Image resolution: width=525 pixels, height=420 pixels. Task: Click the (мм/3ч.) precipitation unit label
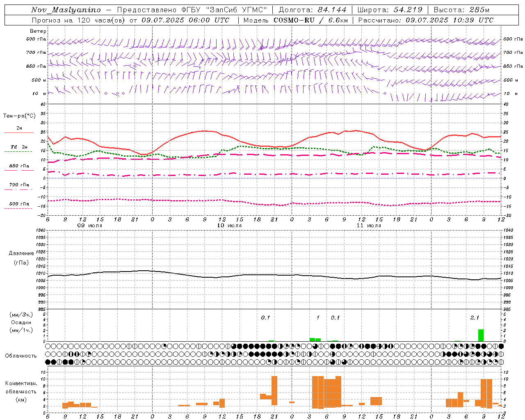[21, 315]
